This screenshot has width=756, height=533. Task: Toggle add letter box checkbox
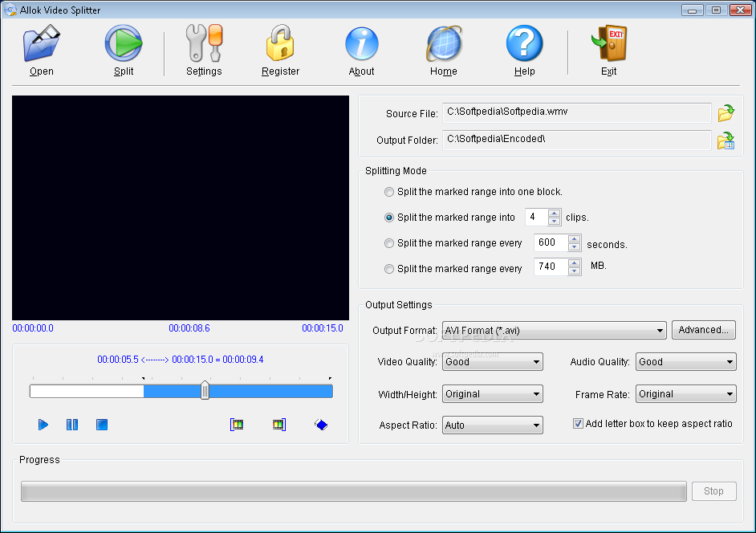[578, 424]
